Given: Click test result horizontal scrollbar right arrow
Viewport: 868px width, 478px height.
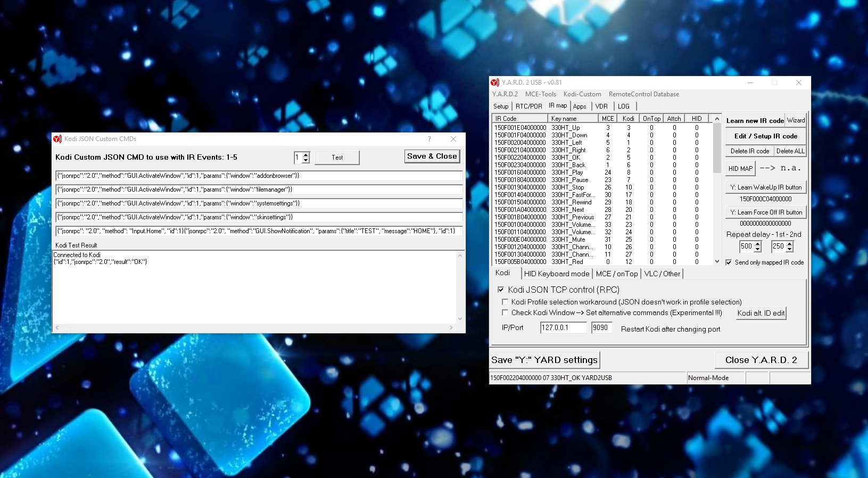Looking at the screenshot, I should 451,327.
